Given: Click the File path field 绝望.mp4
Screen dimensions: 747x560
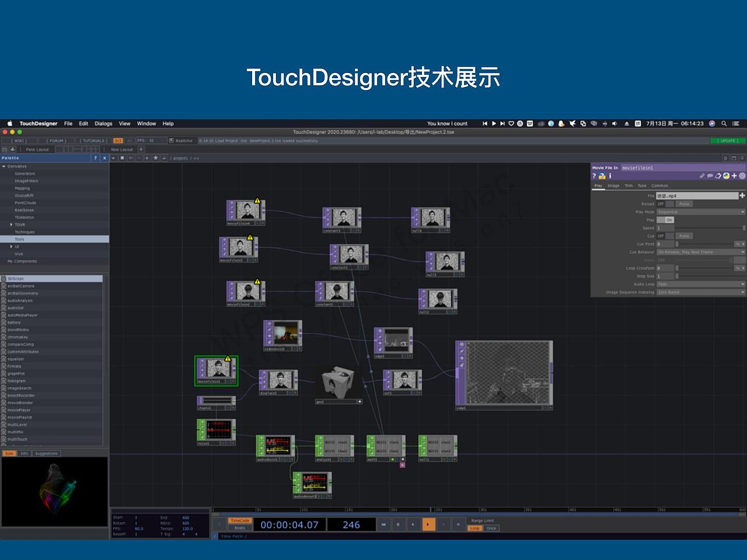Looking at the screenshot, I should point(697,196).
